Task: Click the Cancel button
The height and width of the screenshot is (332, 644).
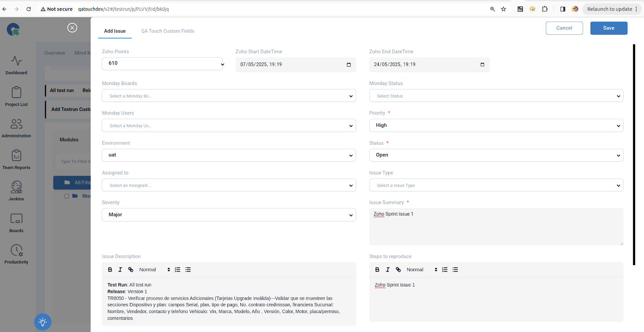Action: 564,28
